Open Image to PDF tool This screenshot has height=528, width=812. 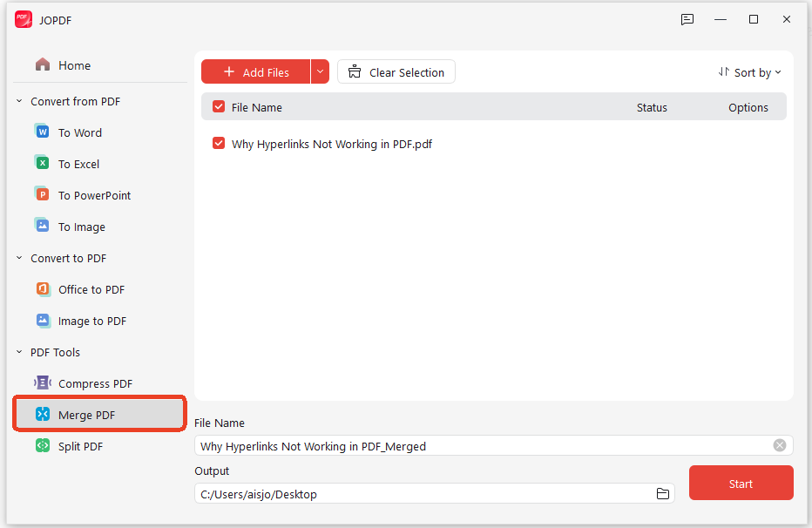click(100, 321)
